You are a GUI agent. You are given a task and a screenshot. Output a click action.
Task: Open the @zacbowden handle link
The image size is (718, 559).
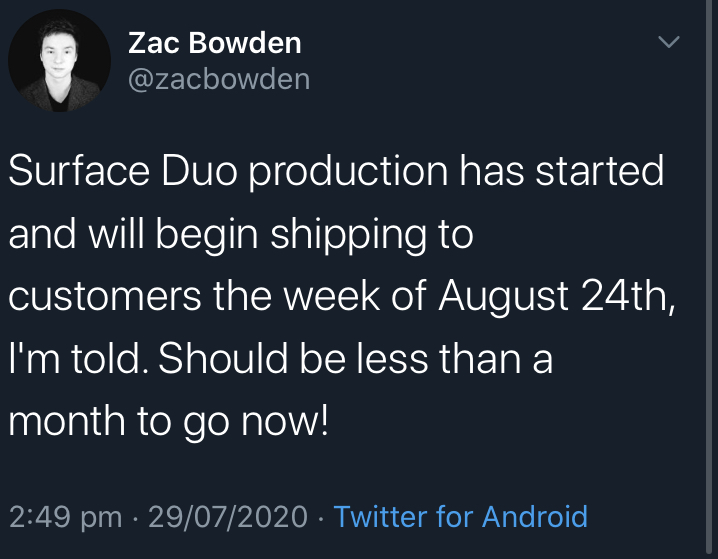(x=219, y=79)
